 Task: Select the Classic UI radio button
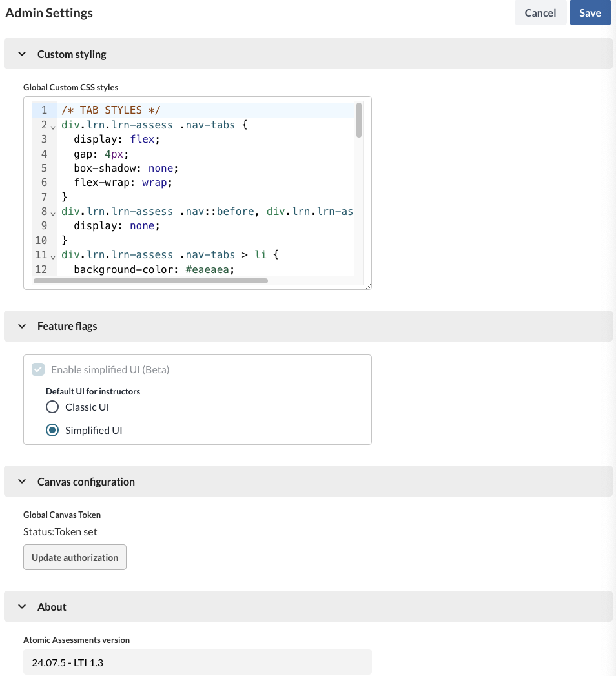[52, 407]
